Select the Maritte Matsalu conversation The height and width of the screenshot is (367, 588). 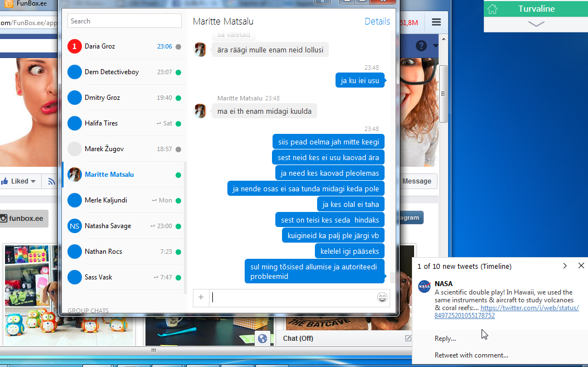[x=124, y=175]
